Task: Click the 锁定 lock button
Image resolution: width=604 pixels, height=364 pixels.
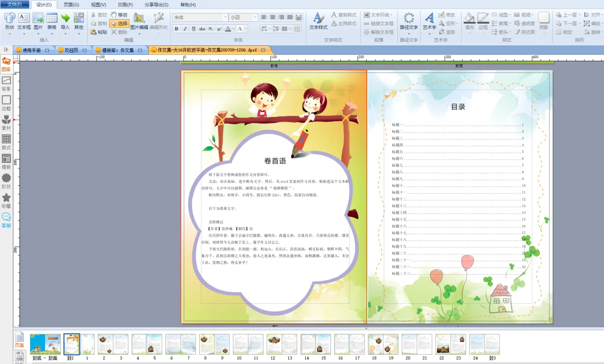Action: 564,32
